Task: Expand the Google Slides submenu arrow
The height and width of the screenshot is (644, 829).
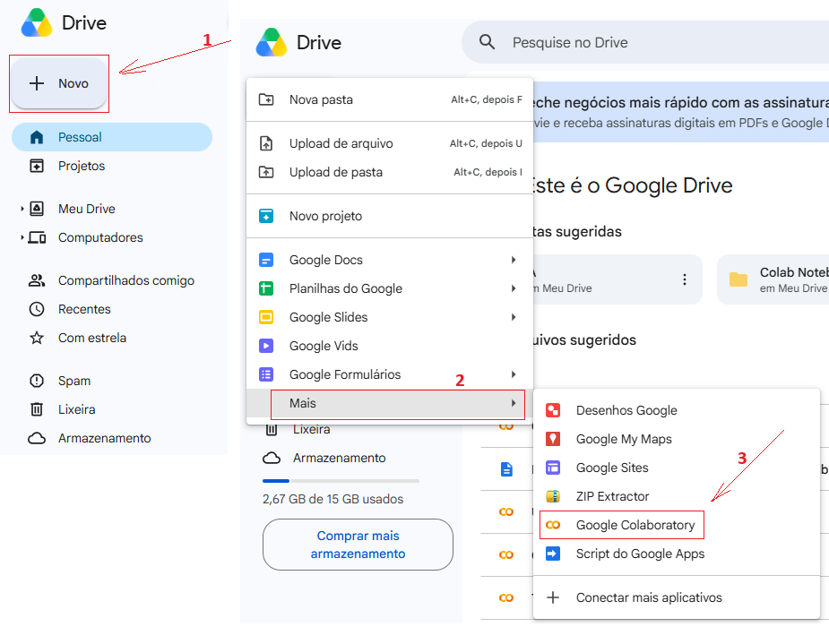Action: click(514, 317)
